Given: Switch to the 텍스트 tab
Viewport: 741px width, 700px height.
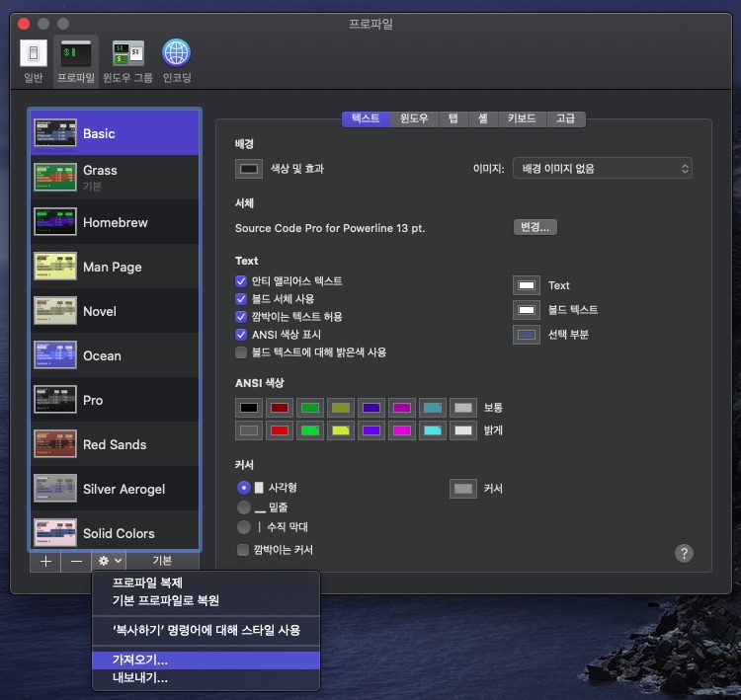Looking at the screenshot, I should [x=367, y=118].
